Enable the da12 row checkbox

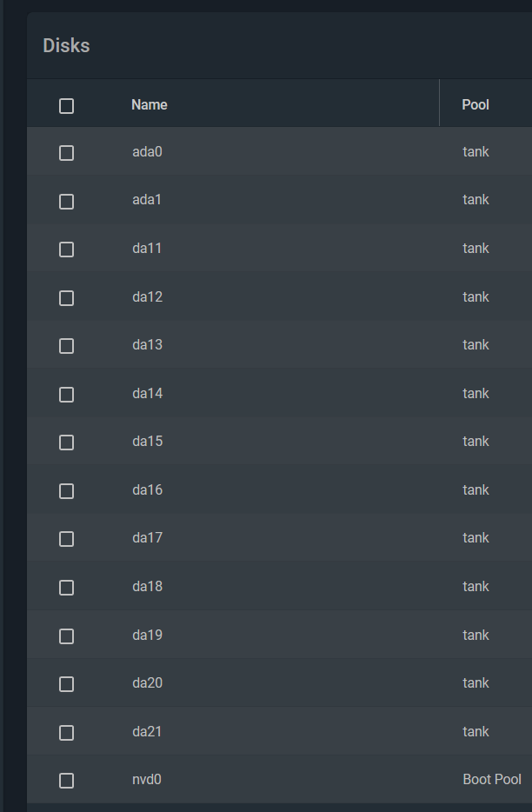[x=66, y=298]
